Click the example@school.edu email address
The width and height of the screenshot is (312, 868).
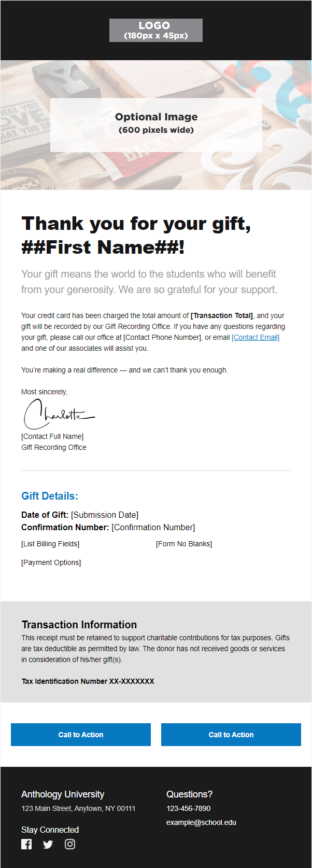tap(201, 822)
